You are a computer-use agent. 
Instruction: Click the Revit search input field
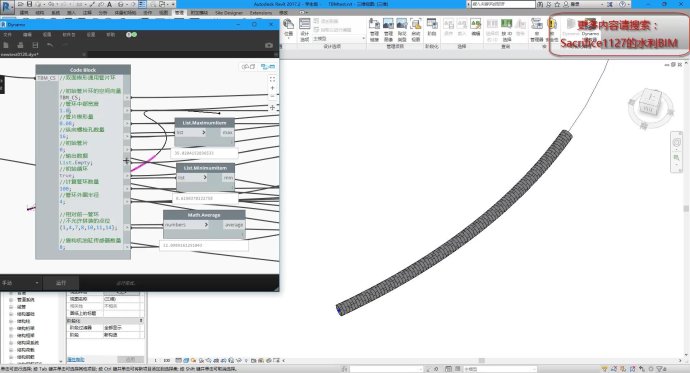[x=503, y=4]
